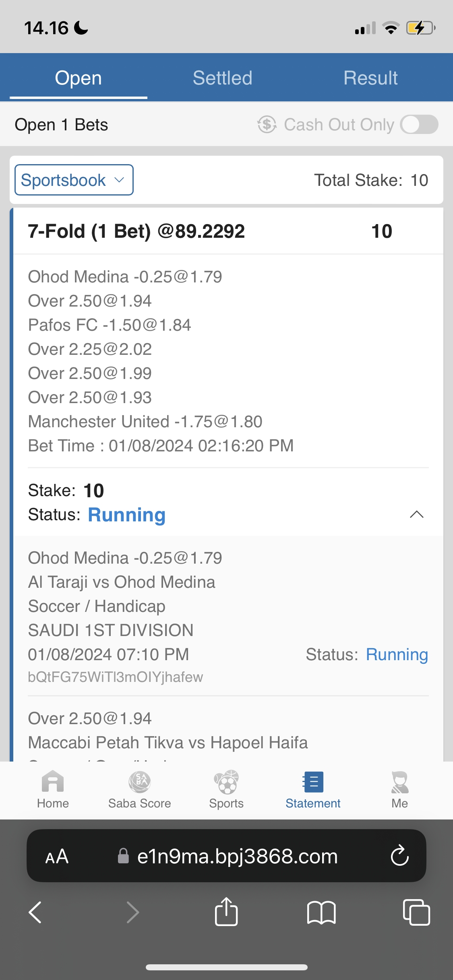Open the Sportsbook dropdown
The image size is (453, 980).
click(x=74, y=180)
